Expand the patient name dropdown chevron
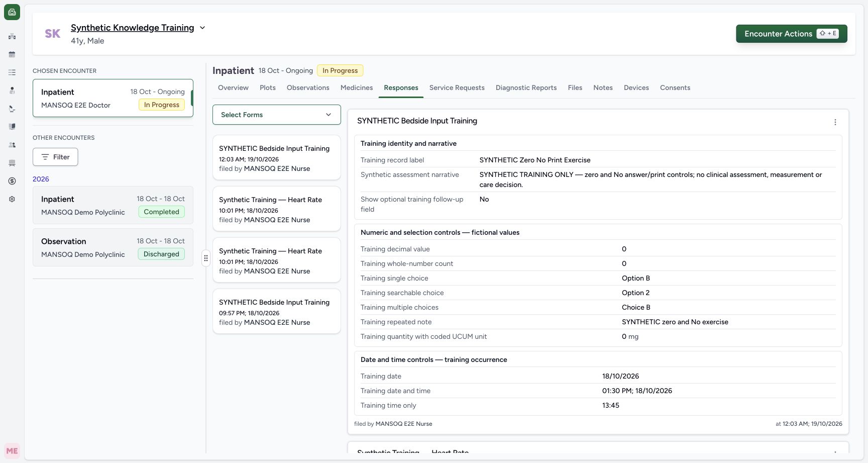 pyautogui.click(x=202, y=28)
